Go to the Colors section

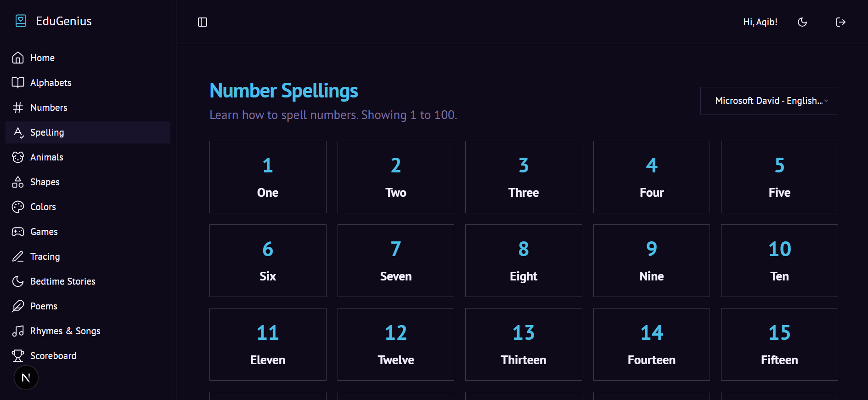[x=43, y=207]
